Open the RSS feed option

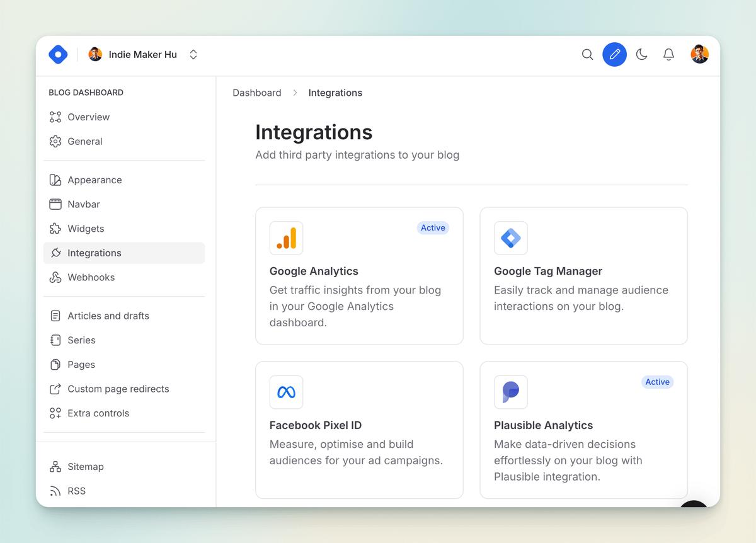tap(77, 491)
